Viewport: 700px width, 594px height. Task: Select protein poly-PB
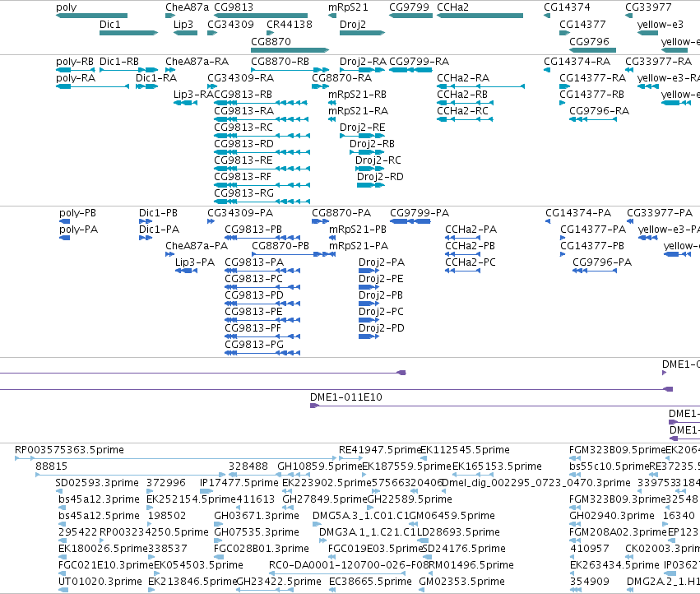65,221
